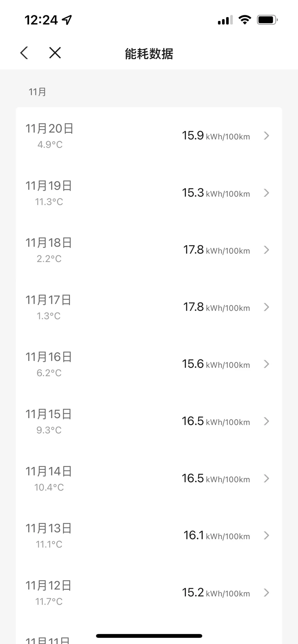The width and height of the screenshot is (298, 644).
Task: Tap the 12:24 clock in status bar
Action: [41, 20]
